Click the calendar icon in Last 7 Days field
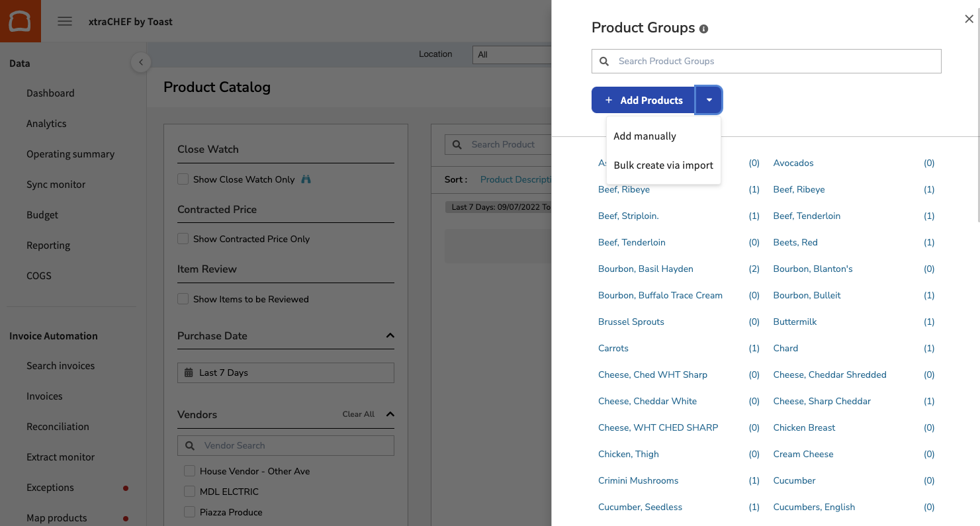The height and width of the screenshot is (526, 980). (189, 373)
